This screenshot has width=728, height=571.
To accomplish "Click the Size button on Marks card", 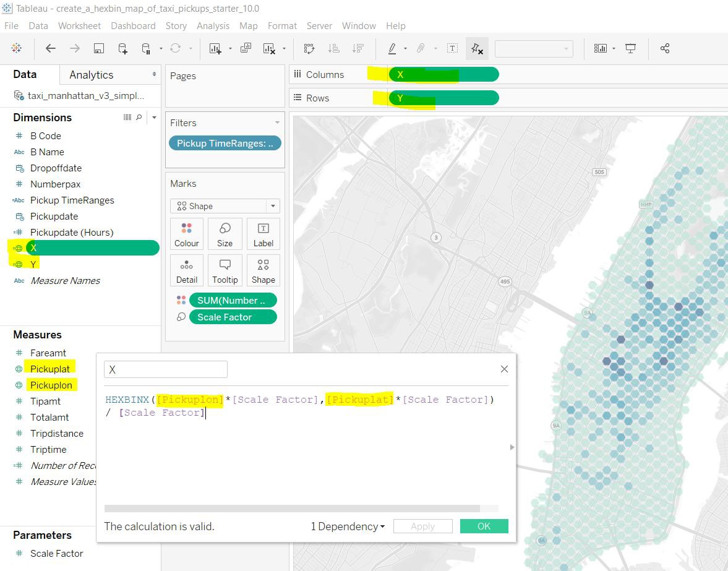I will 225,234.
